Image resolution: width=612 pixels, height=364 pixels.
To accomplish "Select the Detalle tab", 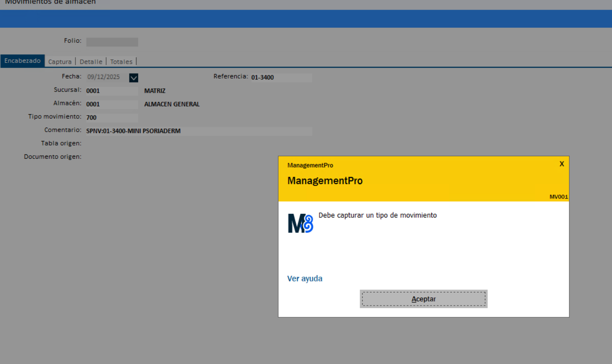I will coord(91,62).
